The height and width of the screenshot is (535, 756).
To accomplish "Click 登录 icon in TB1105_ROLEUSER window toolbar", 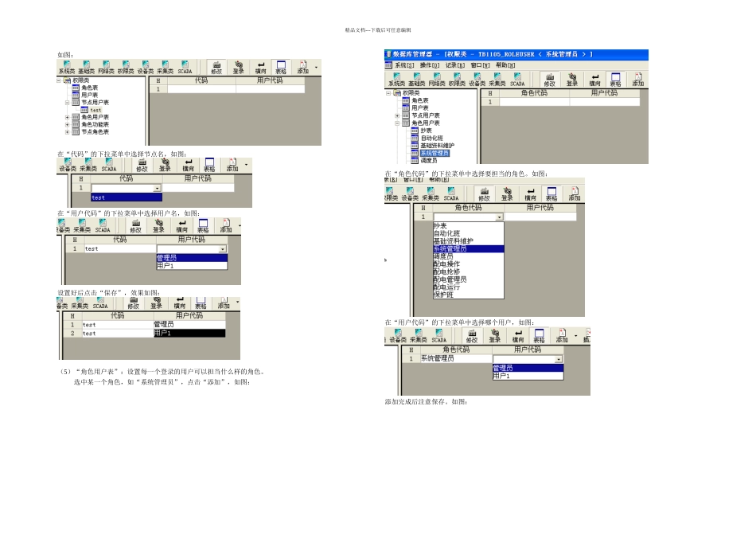I will pyautogui.click(x=572, y=80).
